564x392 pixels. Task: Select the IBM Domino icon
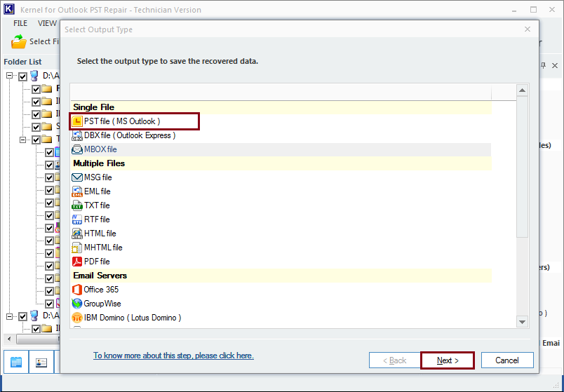click(77, 318)
